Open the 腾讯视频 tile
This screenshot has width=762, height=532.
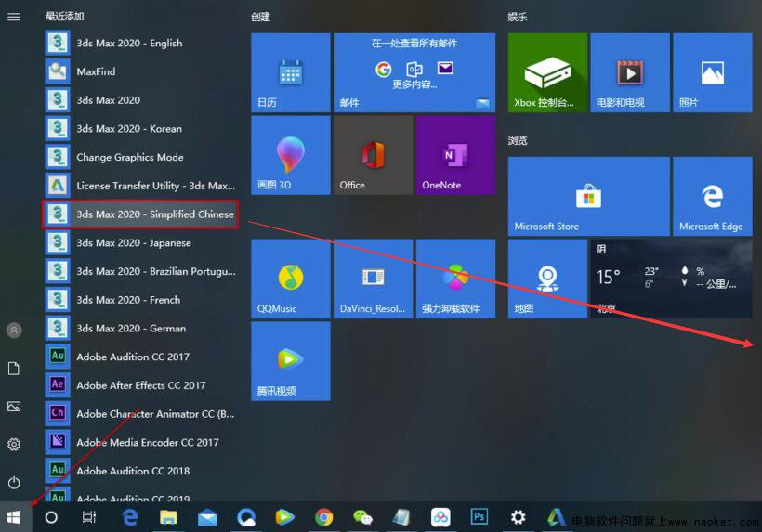[x=291, y=361]
